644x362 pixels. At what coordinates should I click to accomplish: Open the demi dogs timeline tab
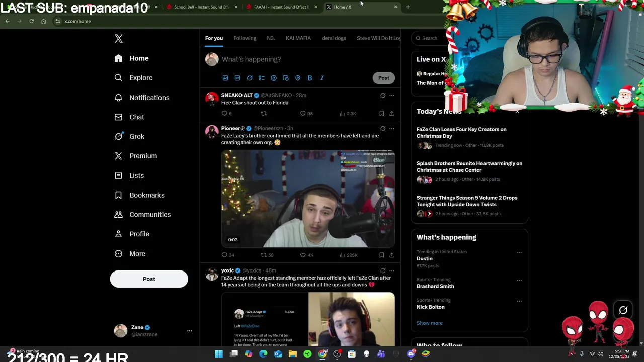tap(334, 38)
